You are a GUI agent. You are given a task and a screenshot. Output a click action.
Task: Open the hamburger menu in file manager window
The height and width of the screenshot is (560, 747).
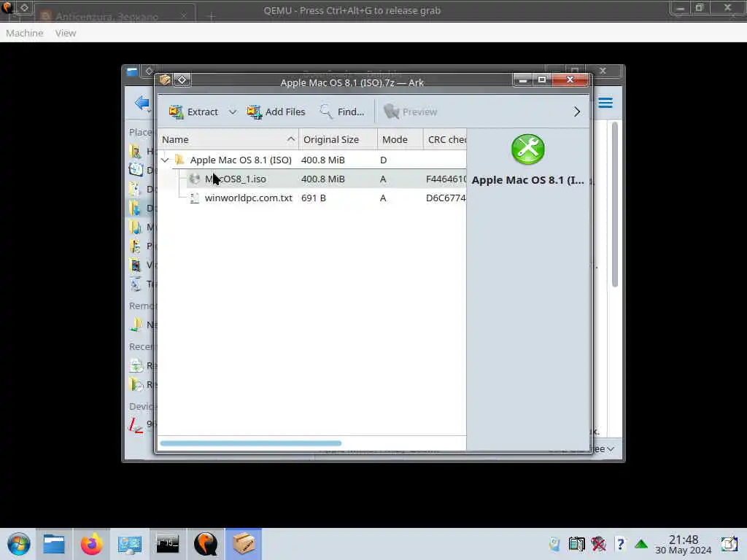605,103
